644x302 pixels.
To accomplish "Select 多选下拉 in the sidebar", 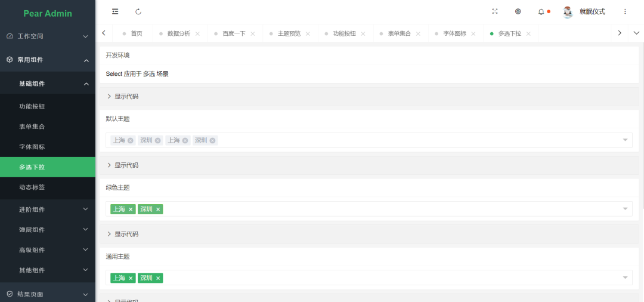I will coord(48,167).
